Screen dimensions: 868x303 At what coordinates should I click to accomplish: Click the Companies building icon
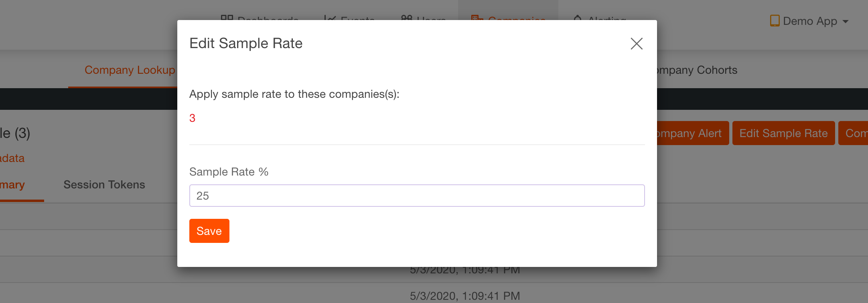click(477, 18)
